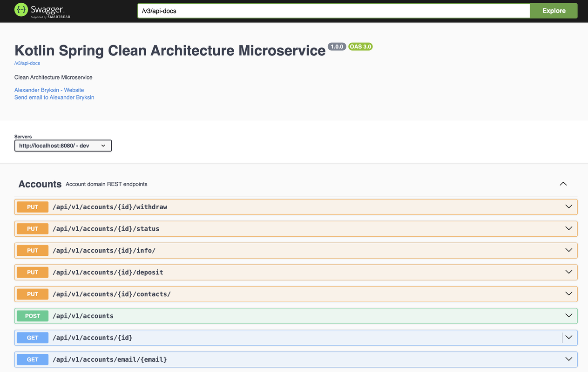Click the /api/v1/accounts/{id} path on the GET row
This screenshot has height=372, width=588.
[93, 338]
